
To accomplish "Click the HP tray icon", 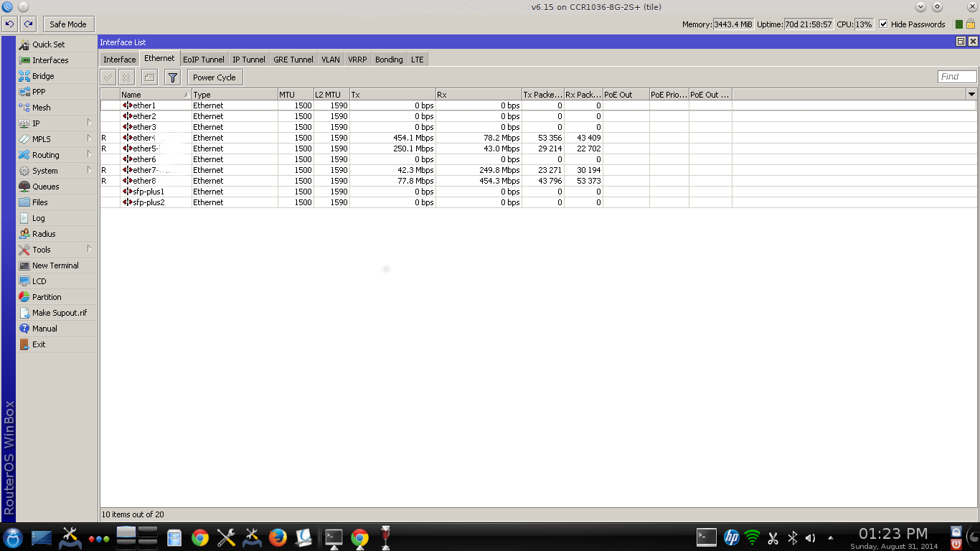I will [731, 537].
